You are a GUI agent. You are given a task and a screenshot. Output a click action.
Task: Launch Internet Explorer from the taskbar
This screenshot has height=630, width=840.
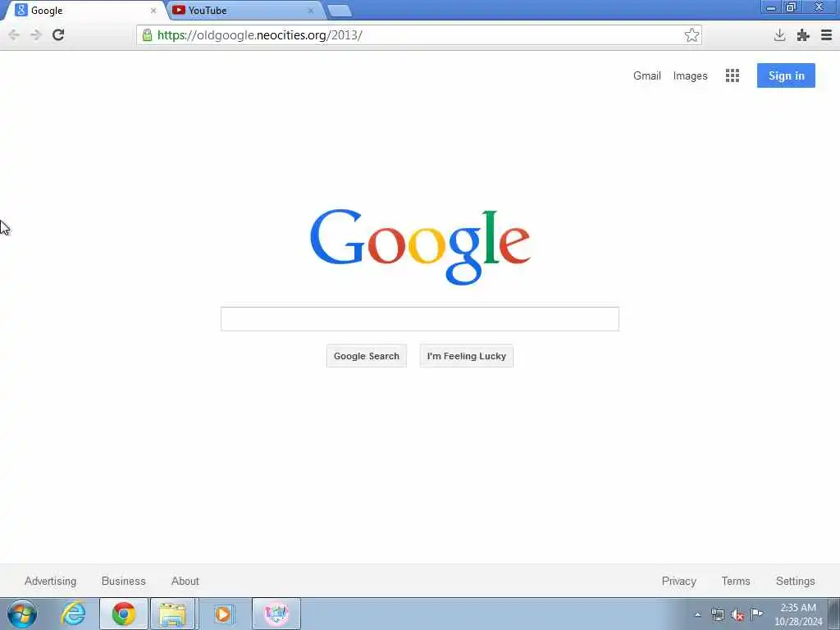pyautogui.click(x=73, y=614)
